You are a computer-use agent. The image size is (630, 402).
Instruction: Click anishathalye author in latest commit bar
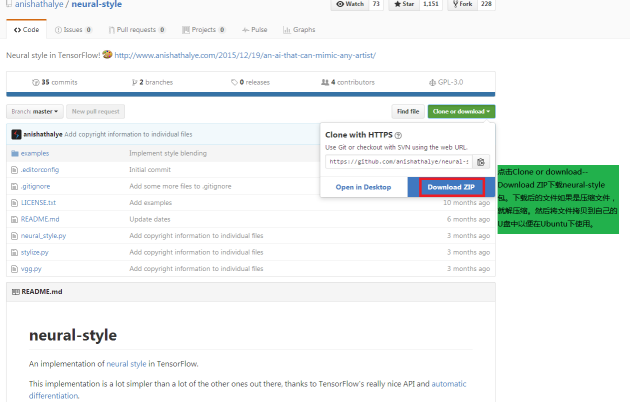(x=43, y=134)
